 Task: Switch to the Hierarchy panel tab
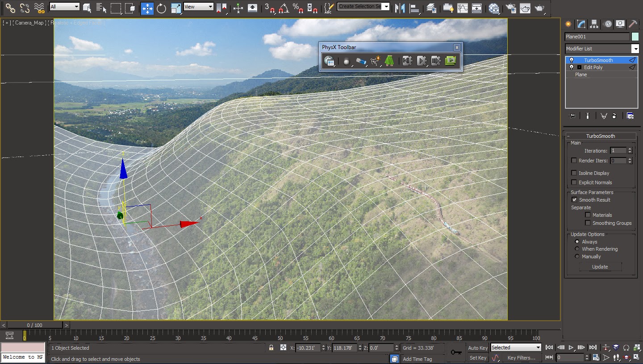coord(594,24)
